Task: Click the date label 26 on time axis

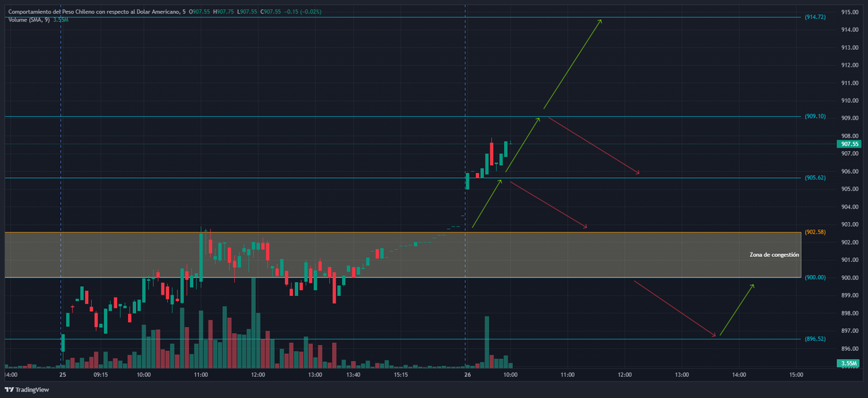Action: point(467,375)
